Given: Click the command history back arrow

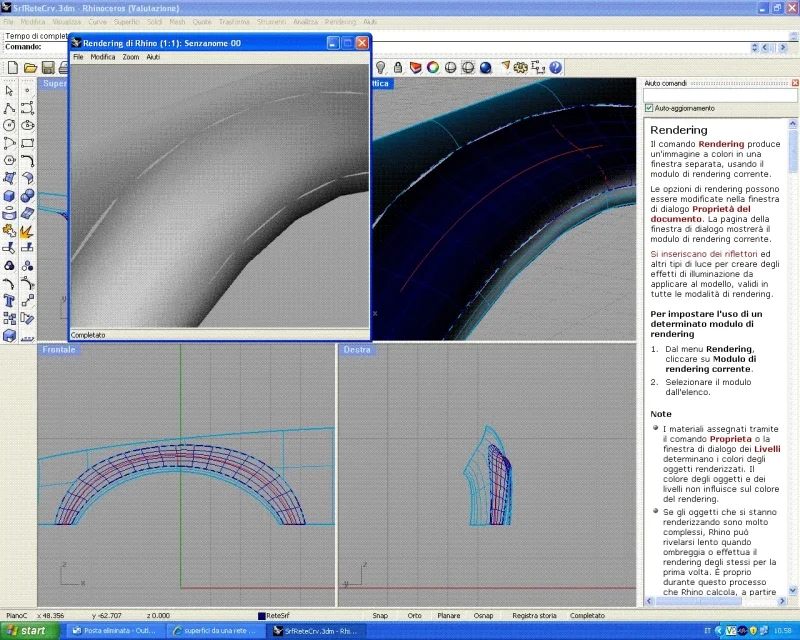Looking at the screenshot, I should tap(765, 47).
